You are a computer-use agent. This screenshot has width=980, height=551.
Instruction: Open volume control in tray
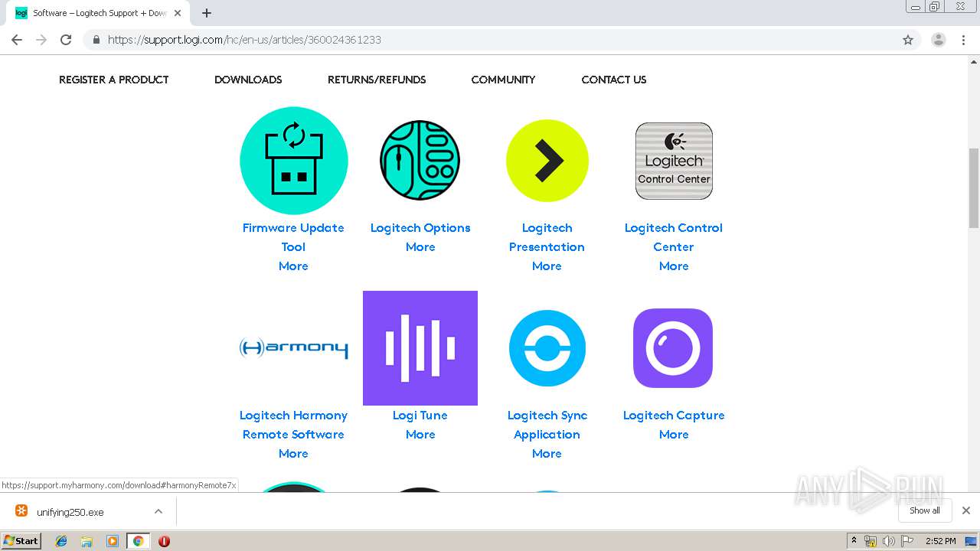tap(888, 541)
